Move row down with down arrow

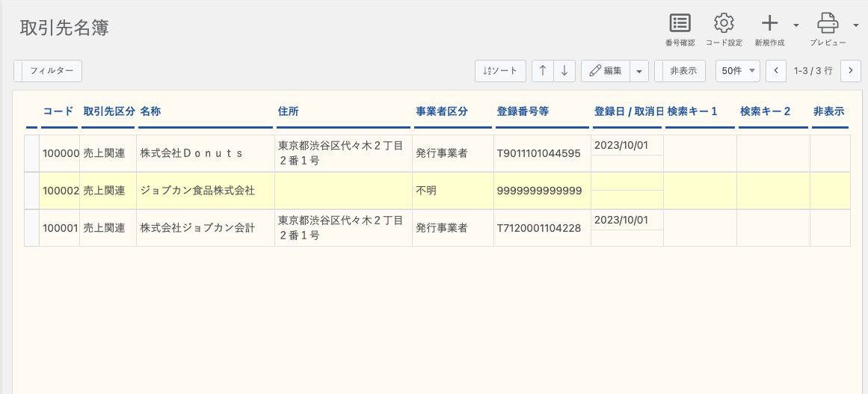[564, 71]
